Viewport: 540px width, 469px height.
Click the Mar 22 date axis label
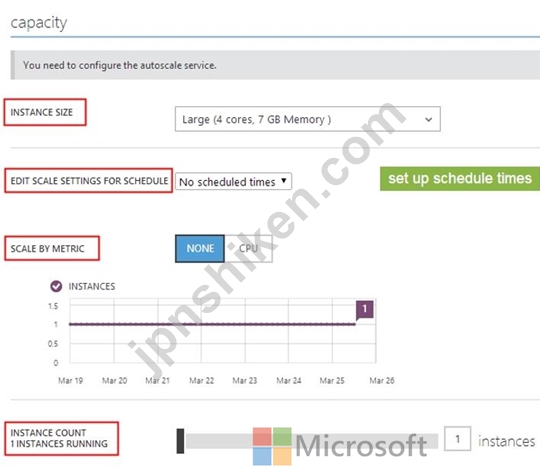(x=201, y=381)
